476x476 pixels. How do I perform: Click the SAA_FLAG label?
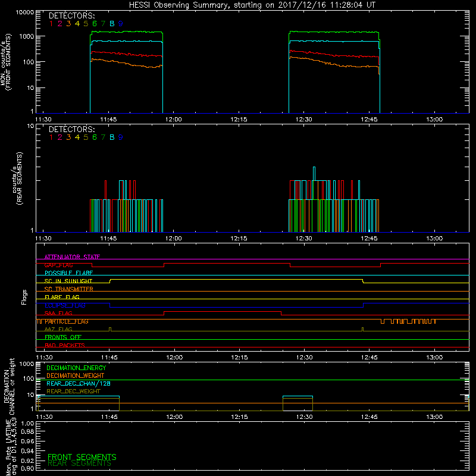58,313
